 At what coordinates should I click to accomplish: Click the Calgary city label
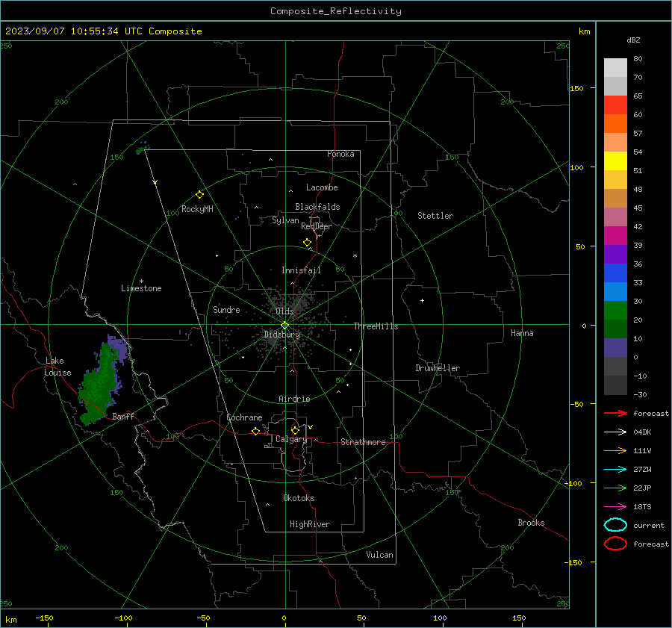[291, 439]
